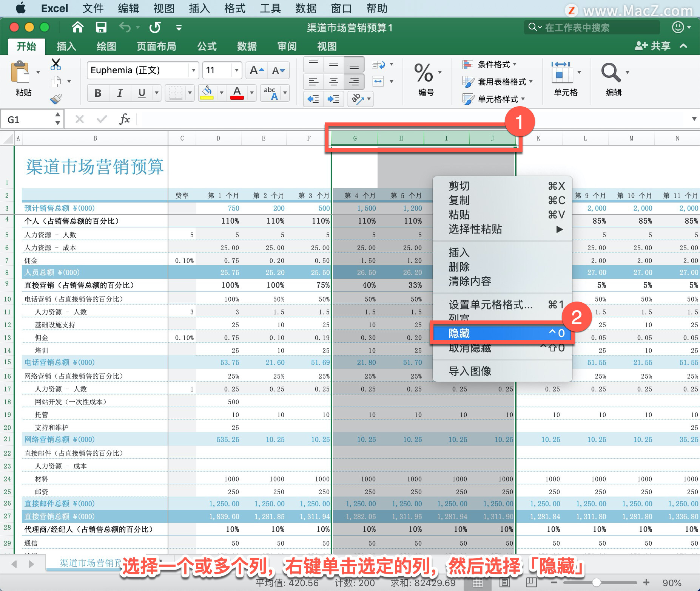
Task: Expand the Format as Table (套用表格格式) menu
Action: 498,82
